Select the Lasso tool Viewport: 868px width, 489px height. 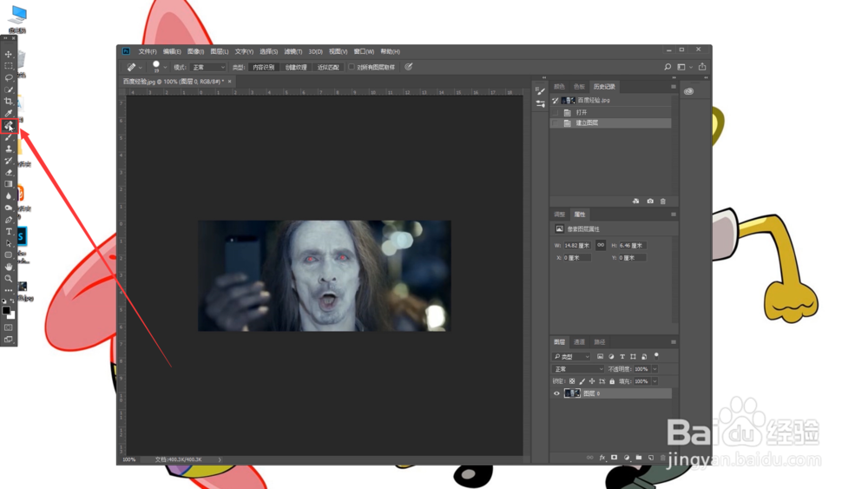(9, 77)
